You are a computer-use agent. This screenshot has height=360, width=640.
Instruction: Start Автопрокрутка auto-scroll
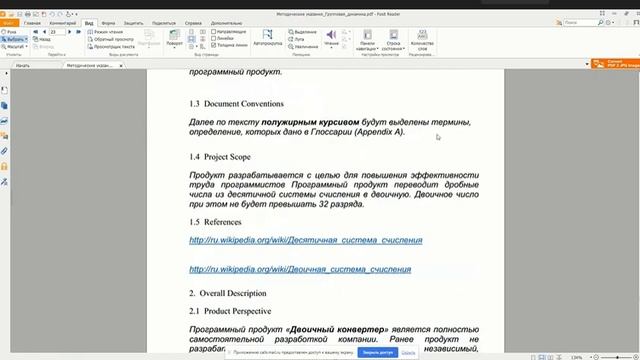click(267, 37)
